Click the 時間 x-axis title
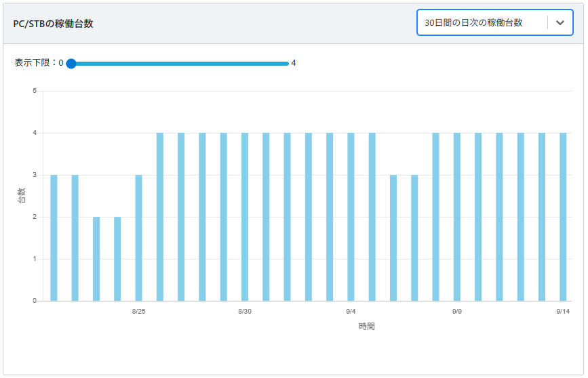588x378 pixels. click(x=367, y=327)
